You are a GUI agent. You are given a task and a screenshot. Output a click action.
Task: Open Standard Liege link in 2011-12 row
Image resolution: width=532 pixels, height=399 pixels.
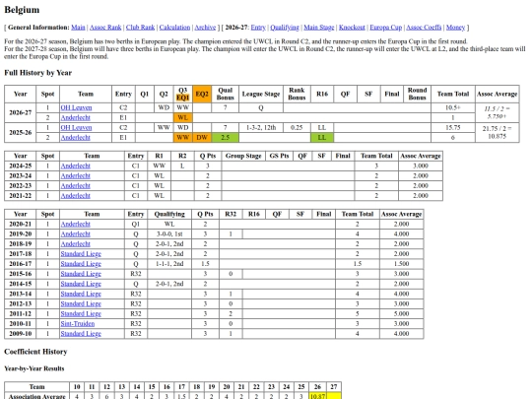[81, 313]
